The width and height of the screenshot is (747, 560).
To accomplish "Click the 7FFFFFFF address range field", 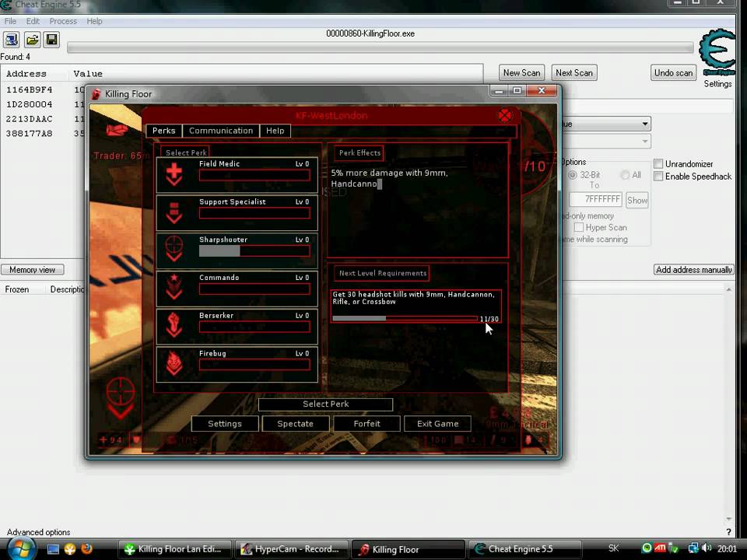I will pyautogui.click(x=595, y=199).
